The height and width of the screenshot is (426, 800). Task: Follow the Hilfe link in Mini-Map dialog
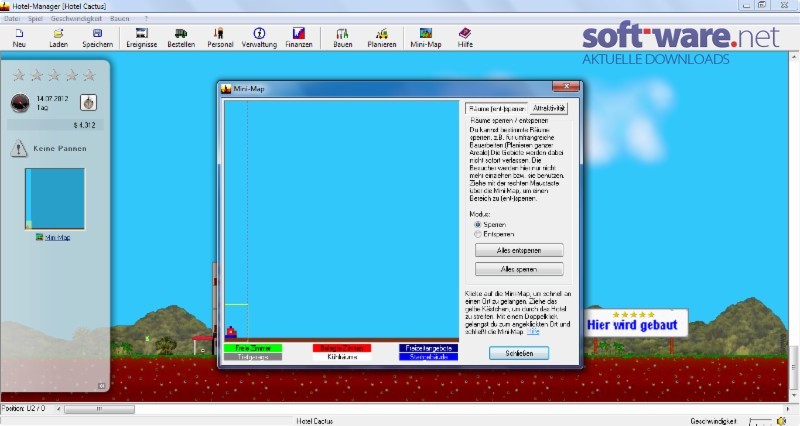click(533, 332)
